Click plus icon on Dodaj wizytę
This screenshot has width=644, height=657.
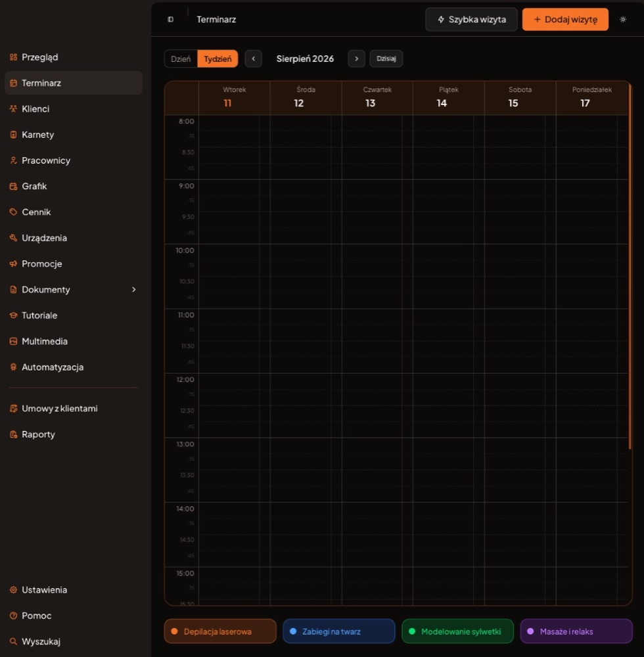pyautogui.click(x=537, y=19)
